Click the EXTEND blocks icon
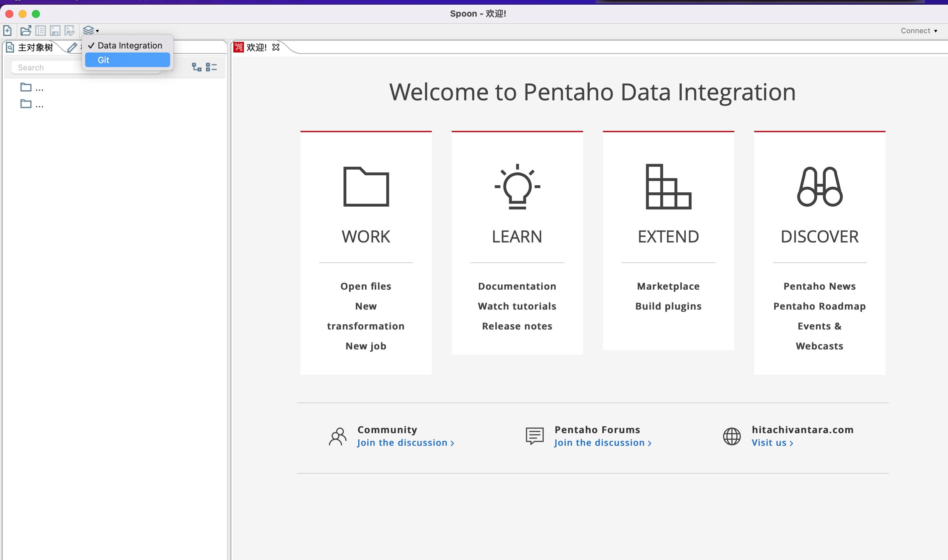 pyautogui.click(x=668, y=187)
